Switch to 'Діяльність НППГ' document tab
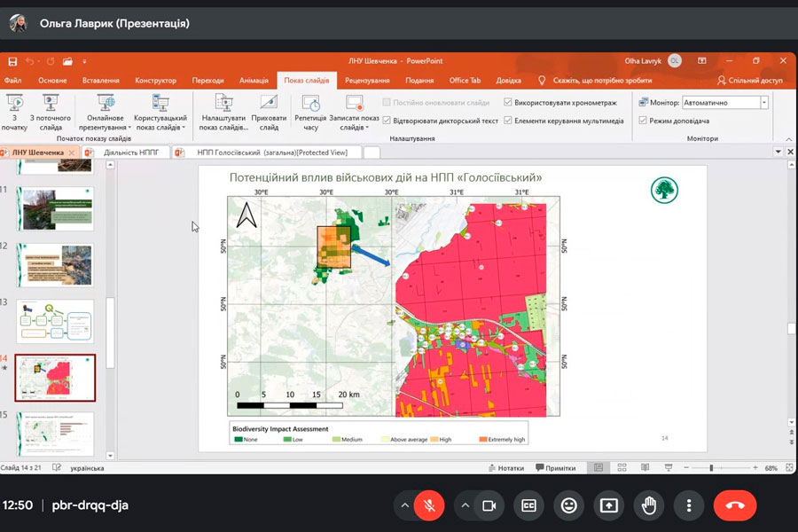This screenshot has height=532, width=798. coord(130,153)
